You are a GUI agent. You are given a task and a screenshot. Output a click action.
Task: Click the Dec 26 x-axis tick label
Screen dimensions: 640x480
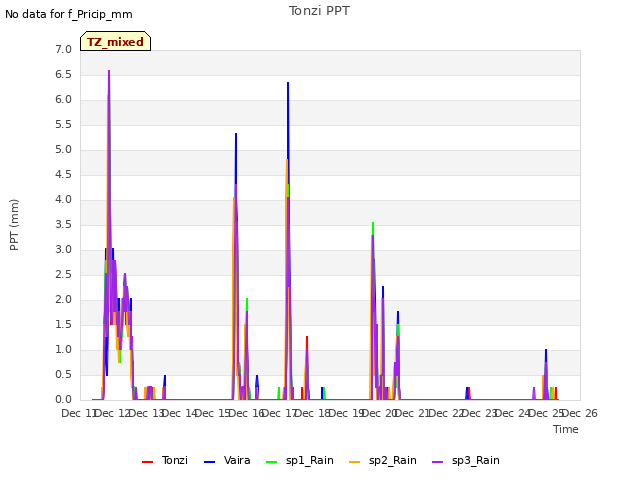coord(580,413)
